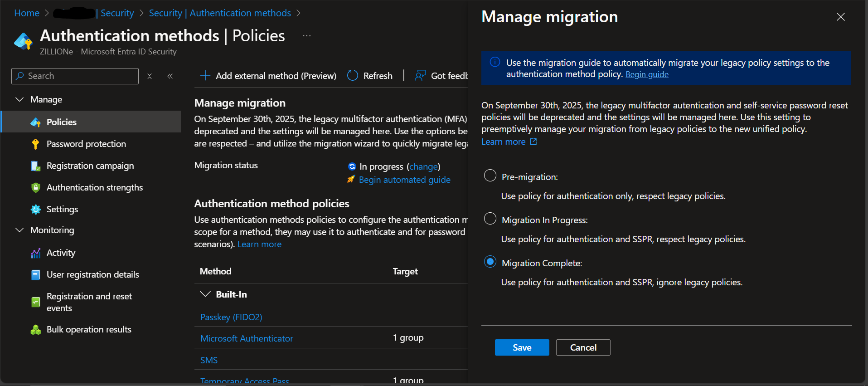Viewport: 868px width, 386px height.
Task: Click into the sidebar Search field
Action: 75,76
